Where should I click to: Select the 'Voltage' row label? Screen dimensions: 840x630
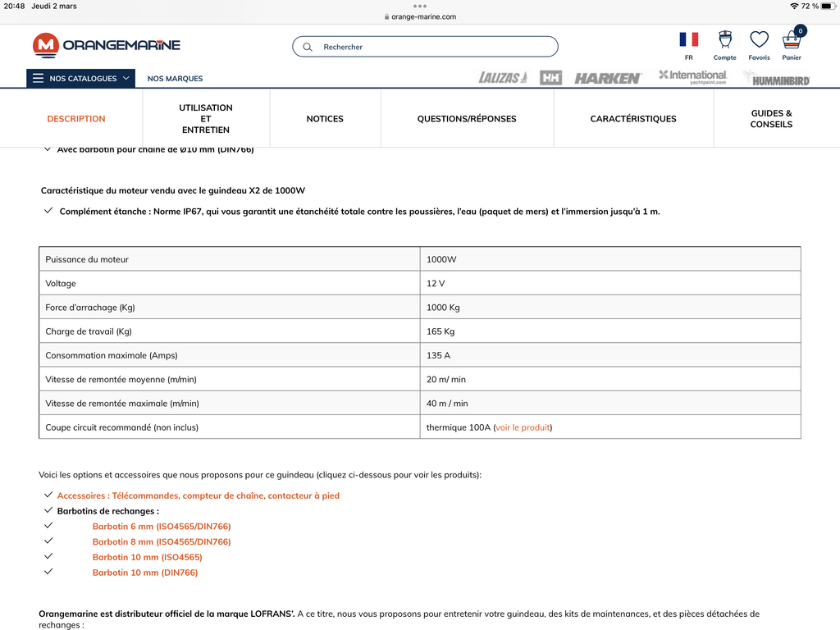61,283
